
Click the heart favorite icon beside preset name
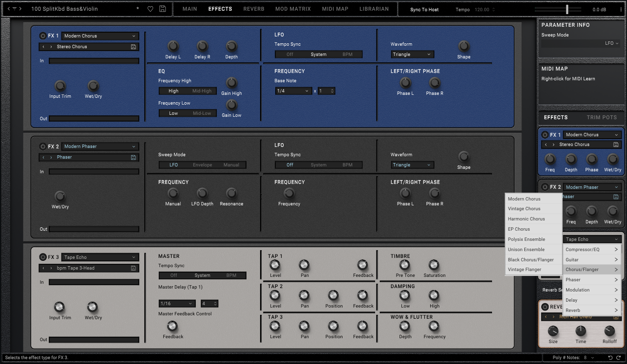tap(151, 9)
